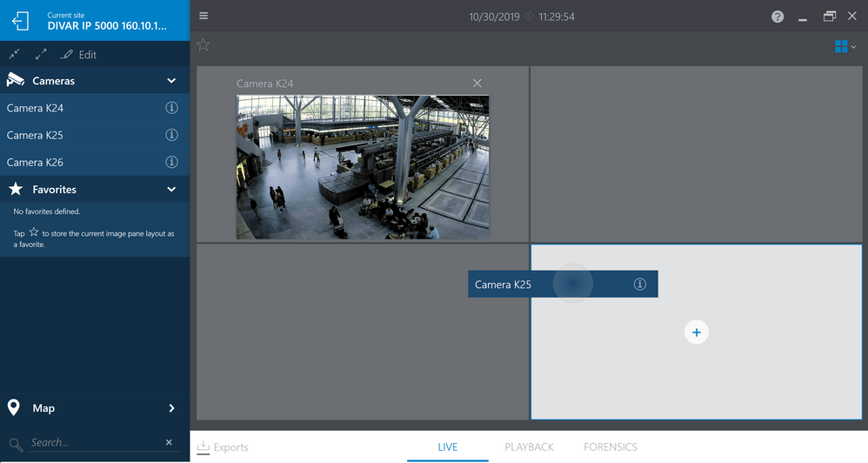This screenshot has width=868, height=463.
Task: Close the Camera K24 image pane
Action: tap(477, 84)
